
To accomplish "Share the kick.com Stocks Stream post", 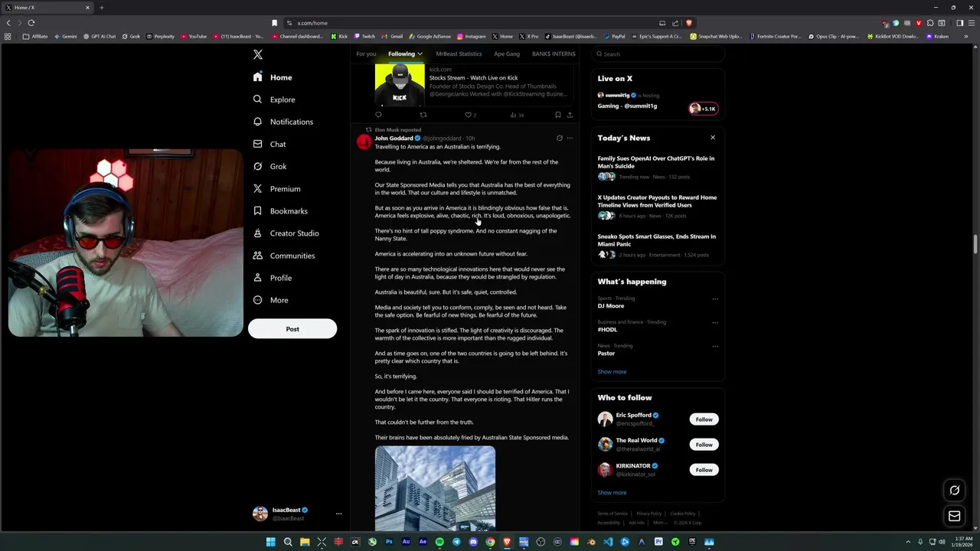I will point(570,115).
